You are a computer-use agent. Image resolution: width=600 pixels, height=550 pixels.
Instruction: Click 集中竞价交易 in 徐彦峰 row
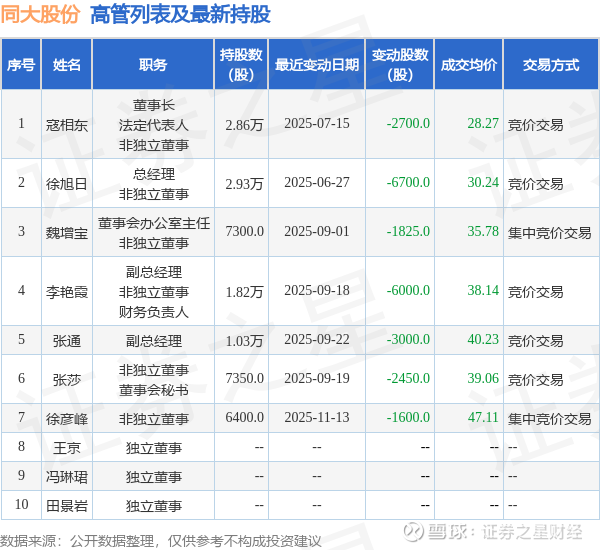tap(549, 418)
